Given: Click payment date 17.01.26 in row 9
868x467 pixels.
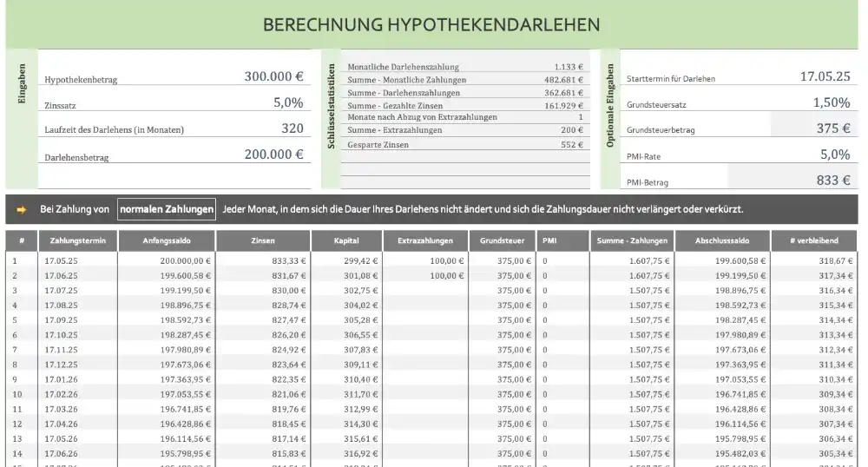Looking at the screenshot, I should (x=61, y=379).
